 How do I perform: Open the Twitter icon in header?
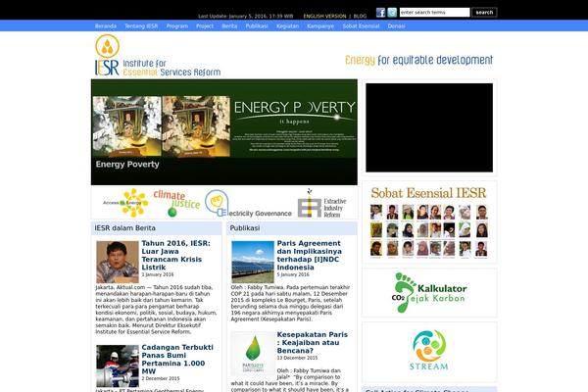392,13
